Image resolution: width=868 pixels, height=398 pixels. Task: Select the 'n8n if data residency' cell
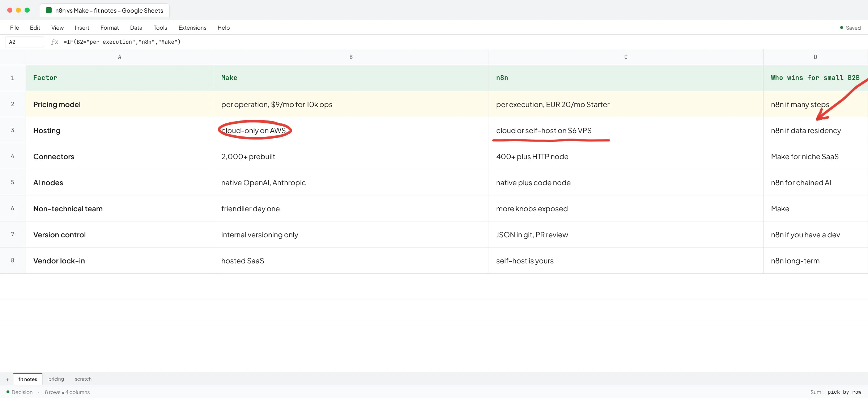click(816, 130)
